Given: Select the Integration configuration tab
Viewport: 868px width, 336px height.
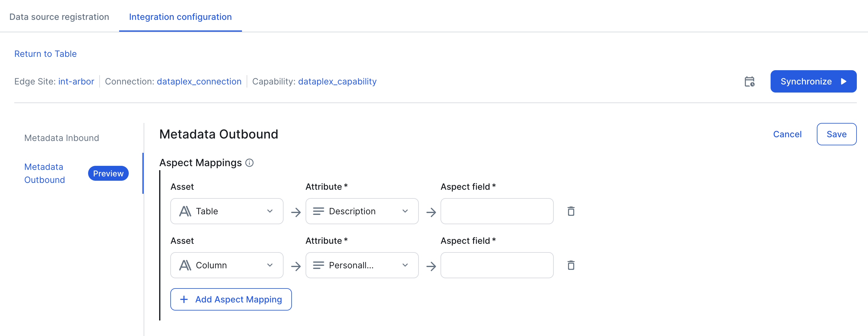Looking at the screenshot, I should coord(180,17).
